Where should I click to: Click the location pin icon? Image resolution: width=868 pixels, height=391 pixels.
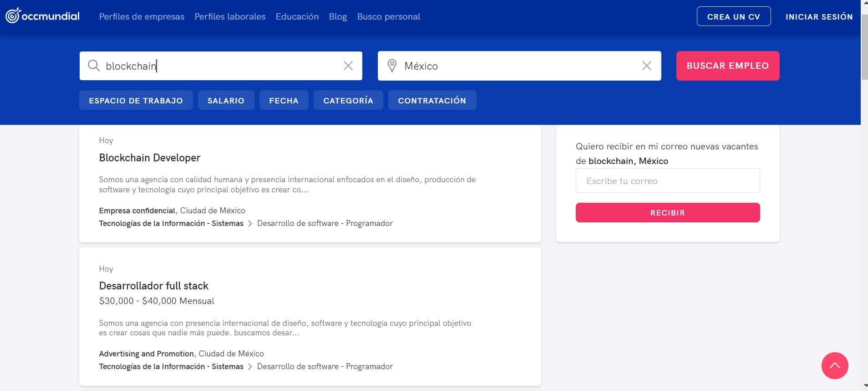click(x=392, y=66)
